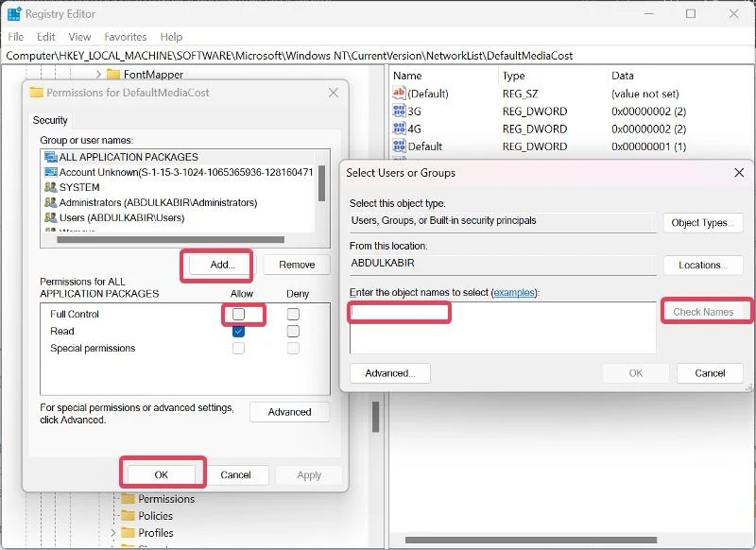Viewport: 756px width, 550px height.
Task: Open the examples link
Action: click(513, 293)
